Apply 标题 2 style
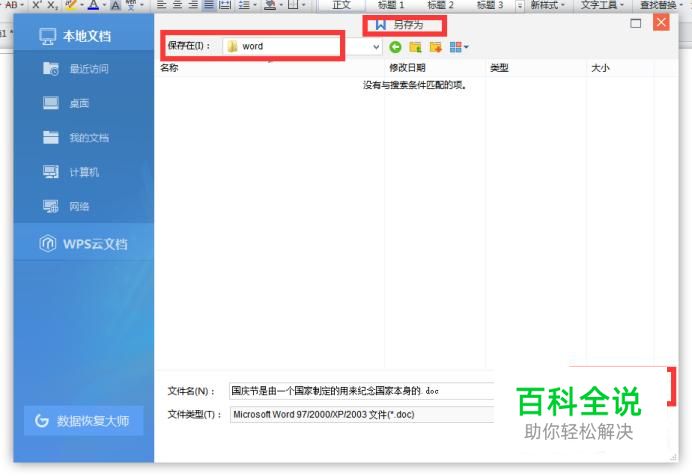 point(440,5)
